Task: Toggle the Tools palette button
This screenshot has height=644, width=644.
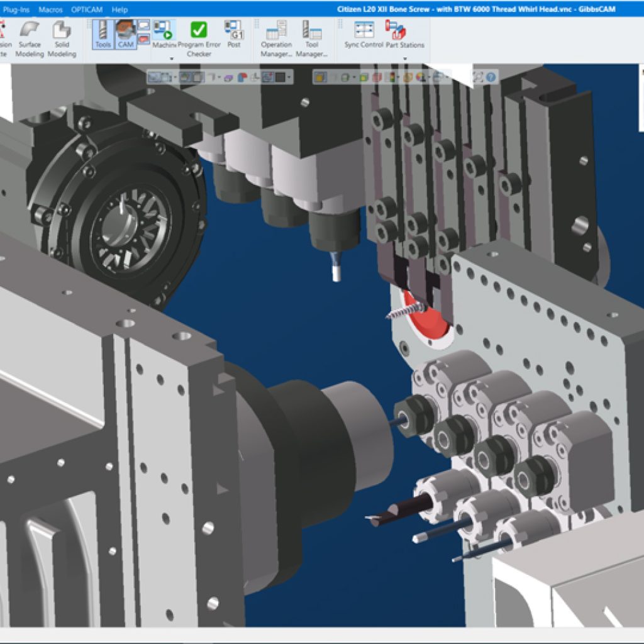Action: [103, 35]
